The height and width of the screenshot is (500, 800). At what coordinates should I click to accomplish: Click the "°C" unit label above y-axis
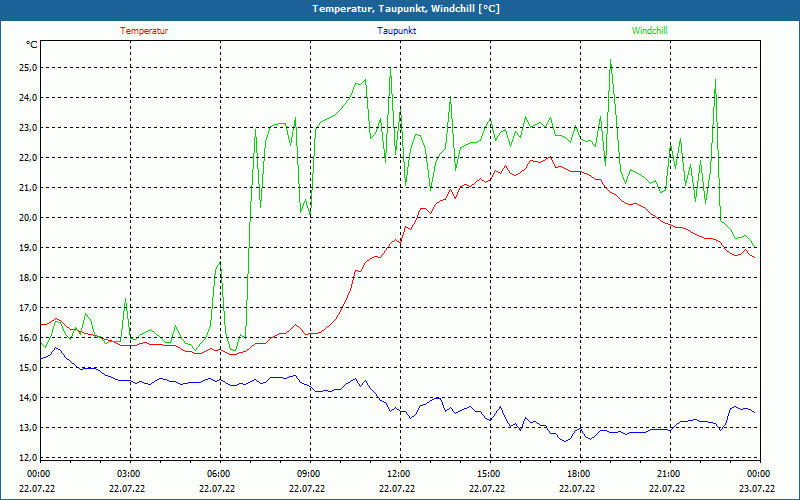(x=32, y=45)
